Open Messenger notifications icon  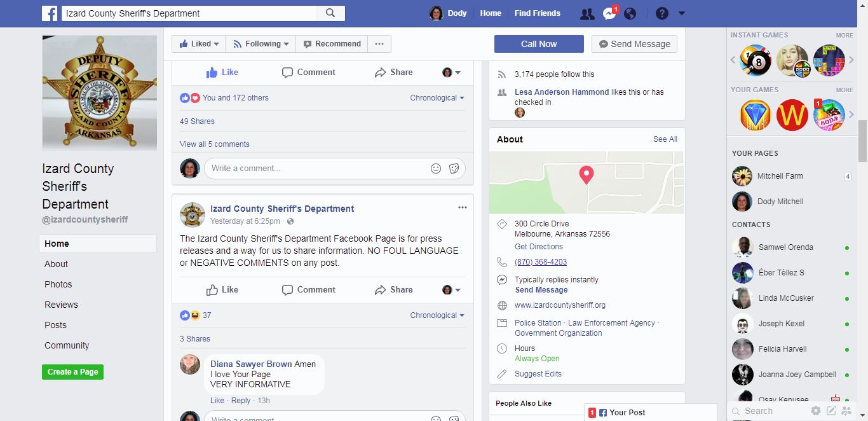point(609,13)
